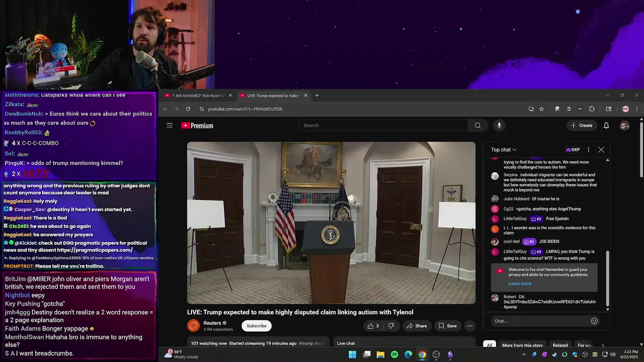Viewport: 644px width, 362px height.
Task: Bookmark this page with the star icon
Action: coord(541,109)
